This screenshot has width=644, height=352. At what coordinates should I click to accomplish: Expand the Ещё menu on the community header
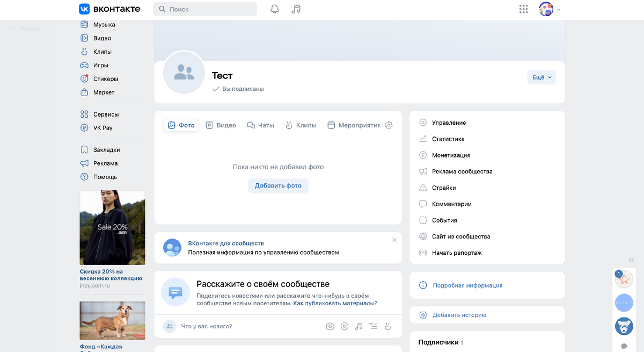[x=541, y=77]
